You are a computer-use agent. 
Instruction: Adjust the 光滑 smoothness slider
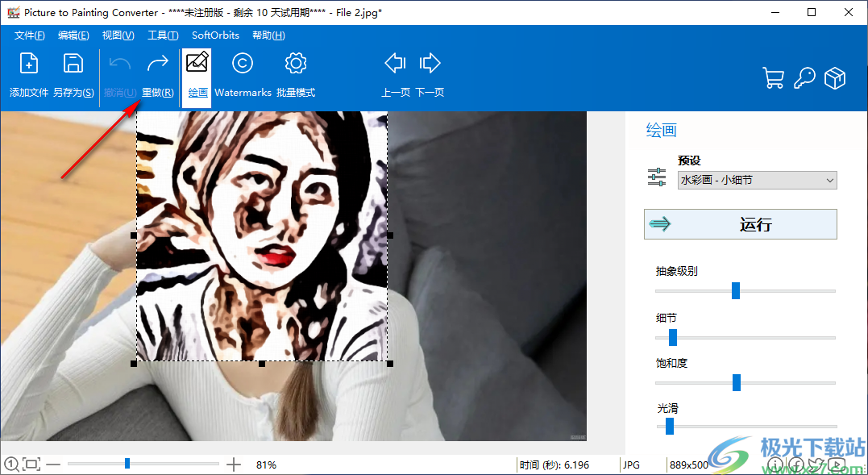669,427
